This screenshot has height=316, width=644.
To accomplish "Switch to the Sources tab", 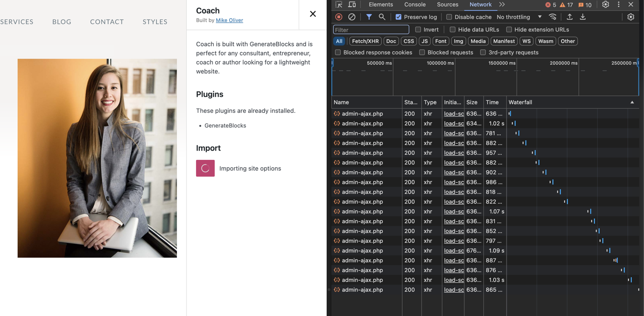I will click(x=448, y=5).
